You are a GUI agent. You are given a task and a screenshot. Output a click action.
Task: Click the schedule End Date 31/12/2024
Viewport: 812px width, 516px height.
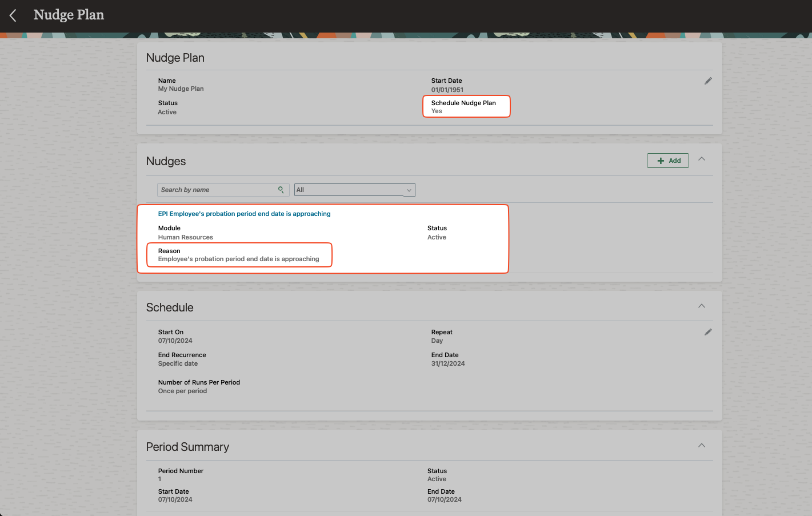pyautogui.click(x=447, y=363)
